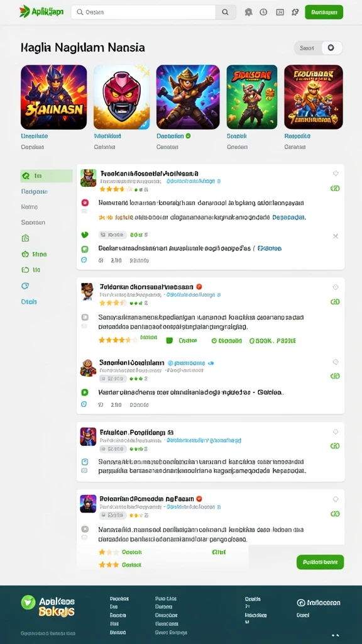This screenshot has height=644, width=362.
Task: Click the green heart icon in first review card
Action: pos(85,235)
